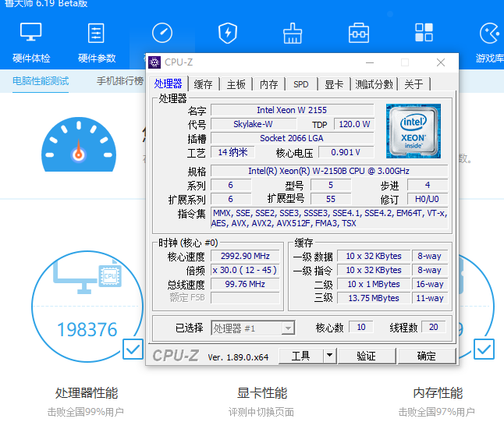Switch to the 測試分數 tab in CPU-Z
This screenshot has height=447, width=504.
pos(374,84)
